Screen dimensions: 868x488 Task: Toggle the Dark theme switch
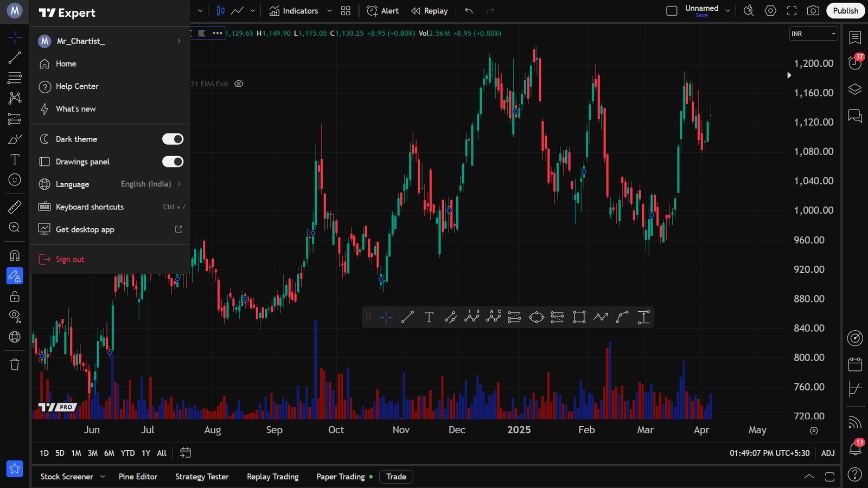click(173, 139)
